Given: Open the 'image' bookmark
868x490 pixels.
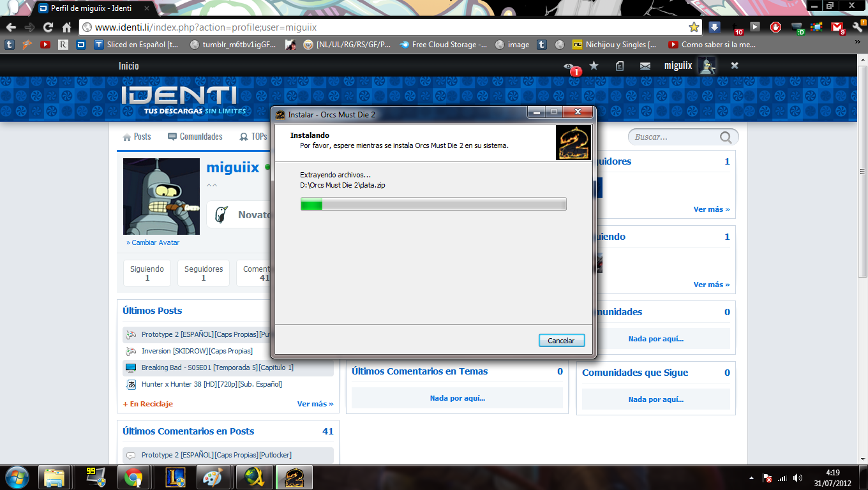Looking at the screenshot, I should click(x=513, y=45).
